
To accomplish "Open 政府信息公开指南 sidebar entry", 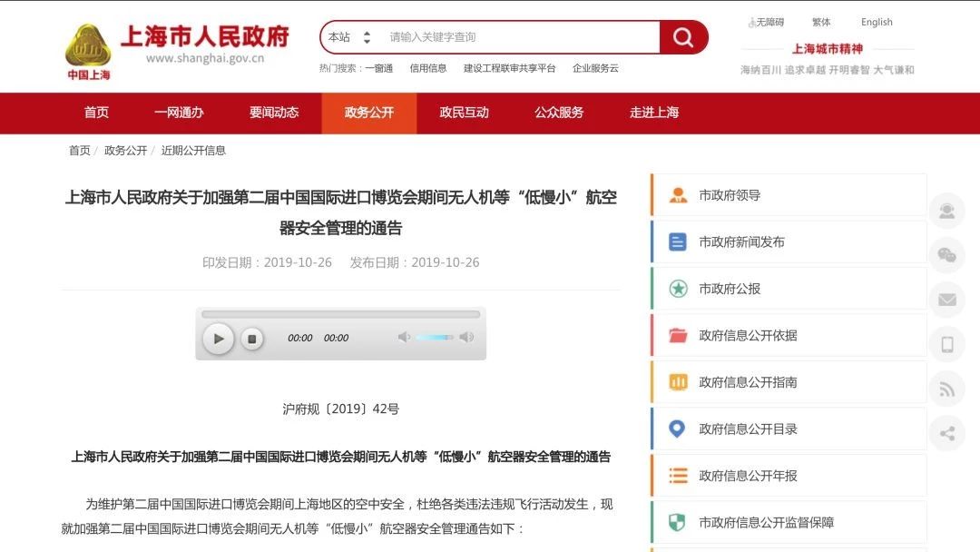I will coord(789,382).
